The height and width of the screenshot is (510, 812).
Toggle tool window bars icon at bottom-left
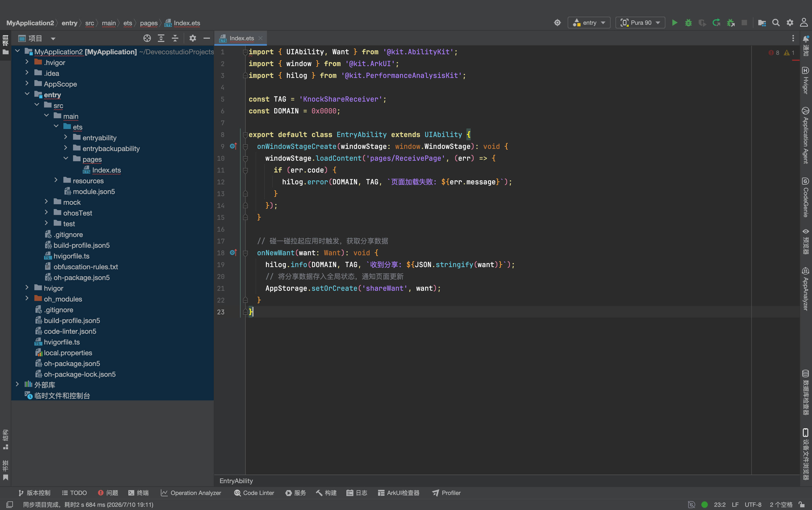click(9, 504)
